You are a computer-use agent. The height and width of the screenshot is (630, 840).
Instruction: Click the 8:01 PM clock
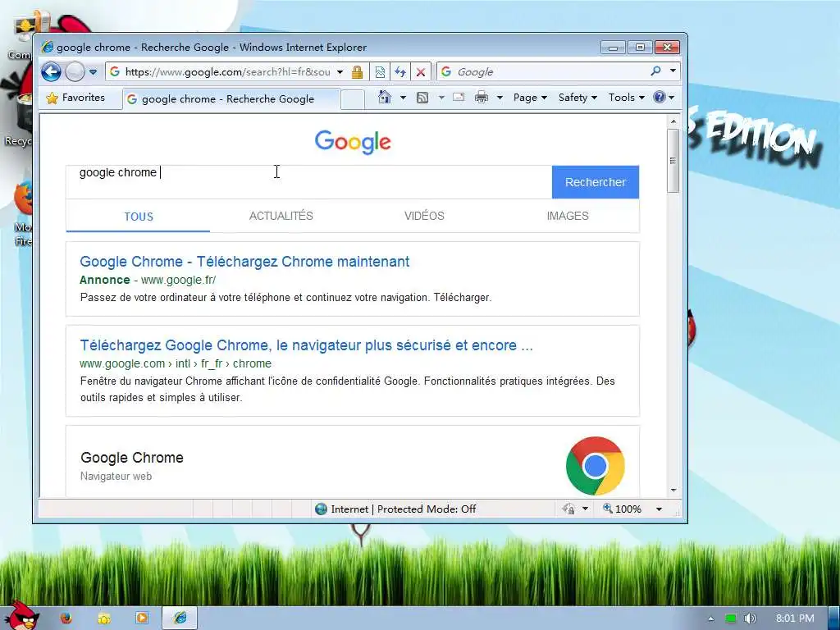click(795, 619)
